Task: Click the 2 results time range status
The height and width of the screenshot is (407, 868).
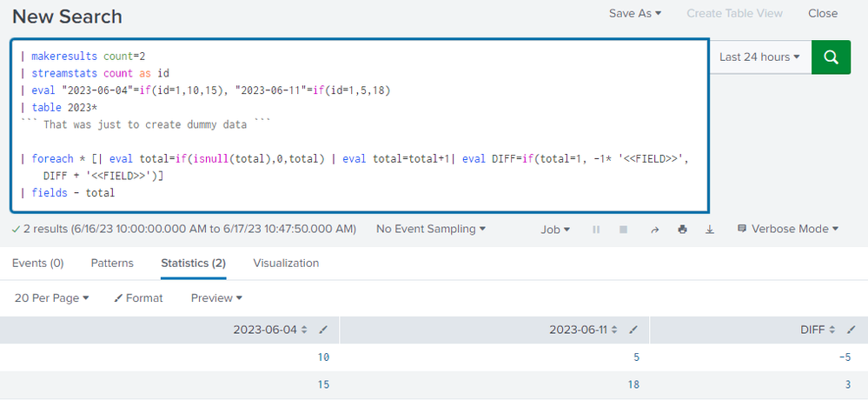Action: click(184, 229)
